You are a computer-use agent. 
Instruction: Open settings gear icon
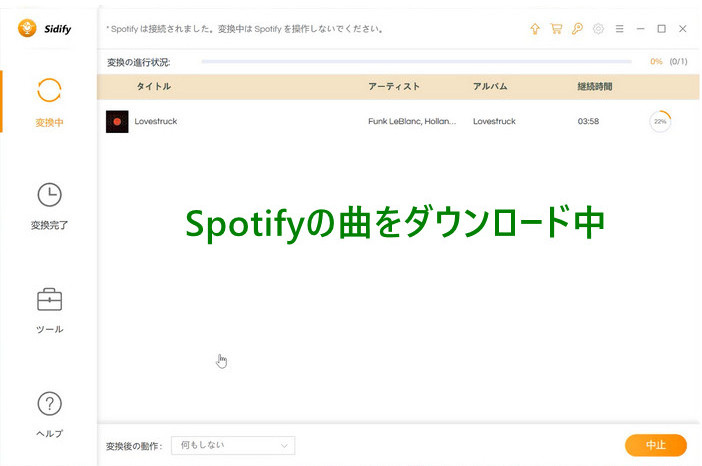pyautogui.click(x=598, y=29)
